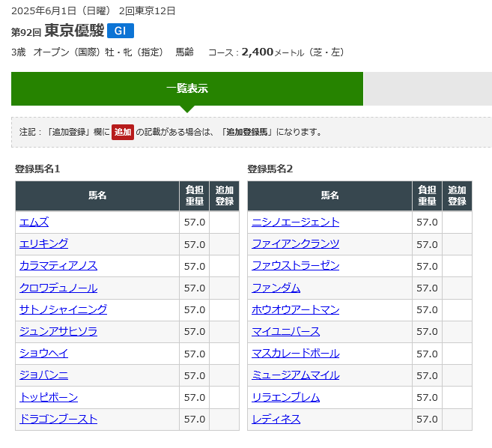492x448 pixels.
Task: Open horse link ジュンアサヒソラ
Action: [58, 331]
